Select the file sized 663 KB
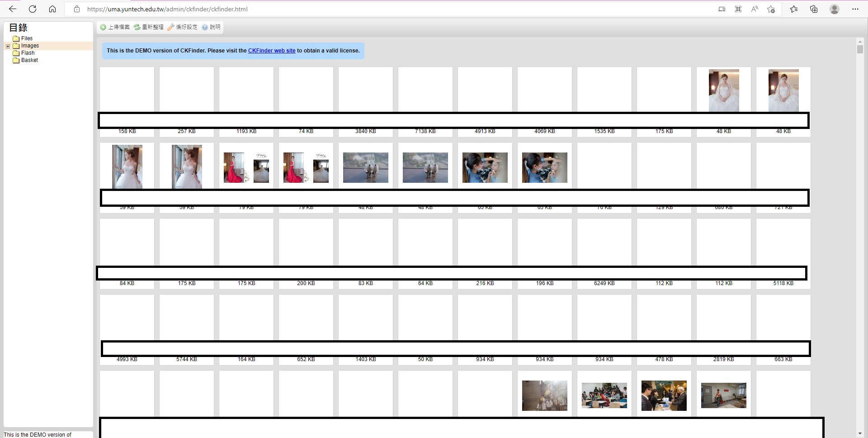 click(x=783, y=330)
